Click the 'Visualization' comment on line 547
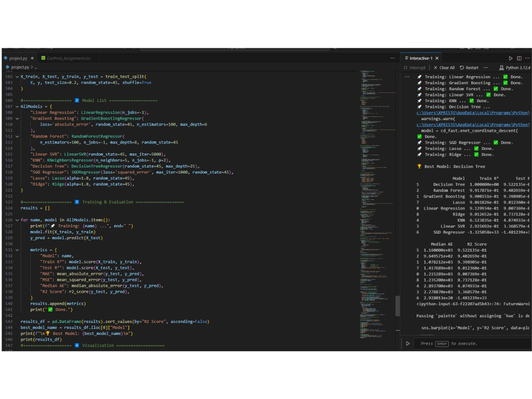Viewport: 532px width, 399px height. tap(92, 345)
